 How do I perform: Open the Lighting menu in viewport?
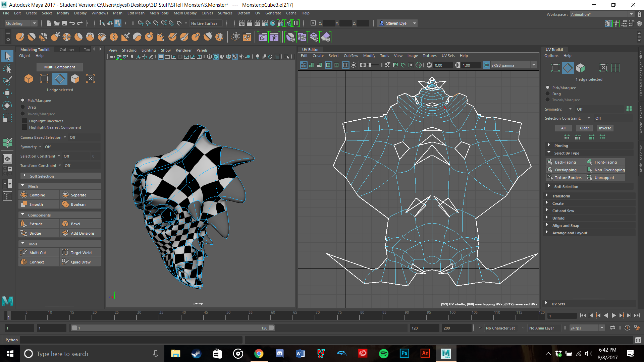[x=149, y=50]
